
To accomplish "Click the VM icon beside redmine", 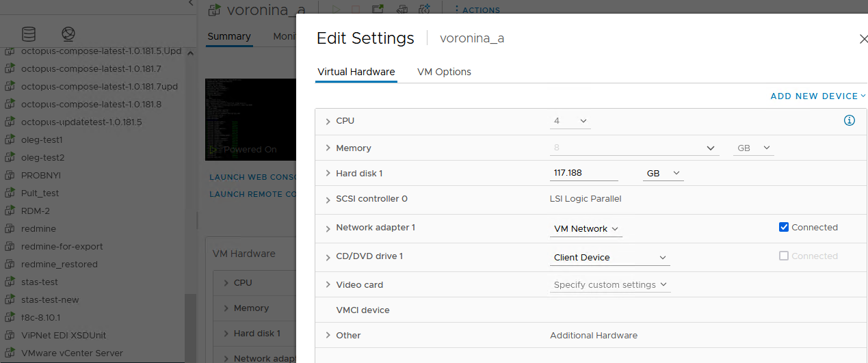I will pyautogui.click(x=10, y=229).
